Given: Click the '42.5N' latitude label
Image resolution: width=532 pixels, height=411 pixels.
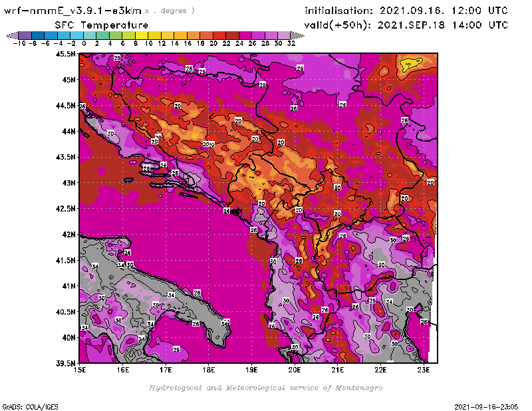Looking at the screenshot, I should [x=65, y=209].
